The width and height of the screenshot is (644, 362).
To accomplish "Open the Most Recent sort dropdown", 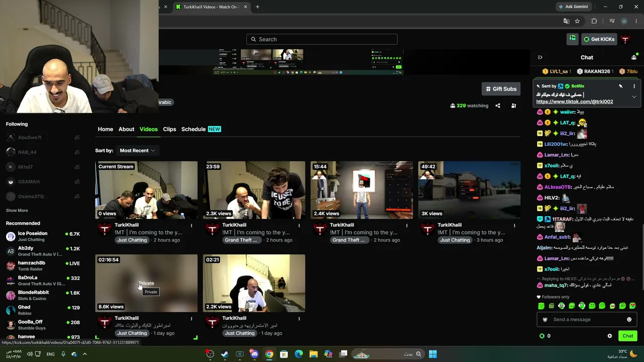I will click(x=137, y=150).
